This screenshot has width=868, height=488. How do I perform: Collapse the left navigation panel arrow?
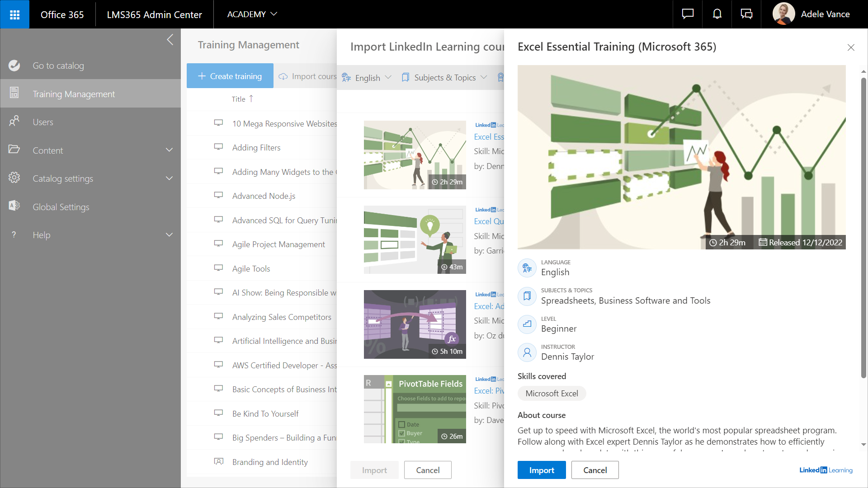point(170,40)
